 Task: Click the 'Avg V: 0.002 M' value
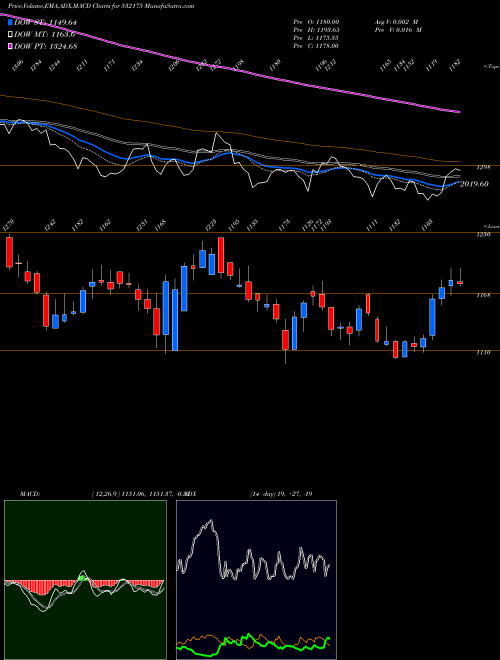397,22
